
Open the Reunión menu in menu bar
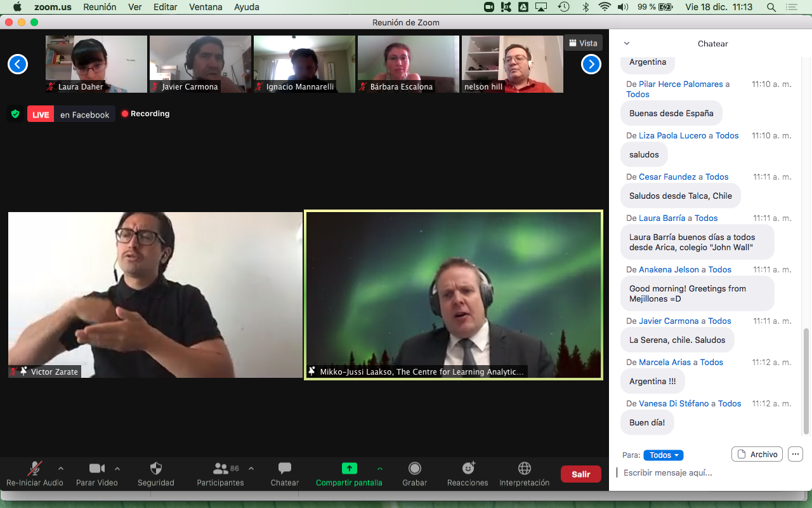(100, 7)
